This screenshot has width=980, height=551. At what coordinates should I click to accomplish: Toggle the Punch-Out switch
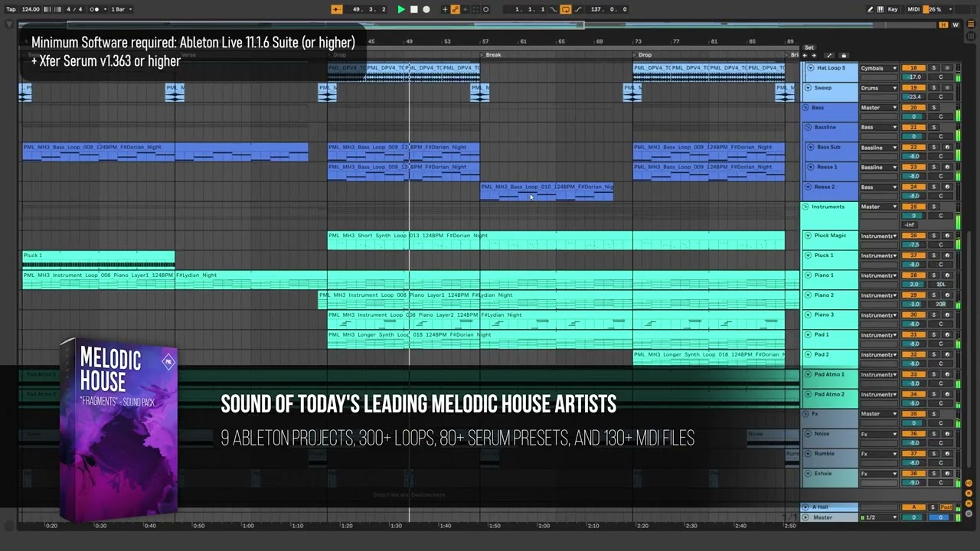point(578,9)
